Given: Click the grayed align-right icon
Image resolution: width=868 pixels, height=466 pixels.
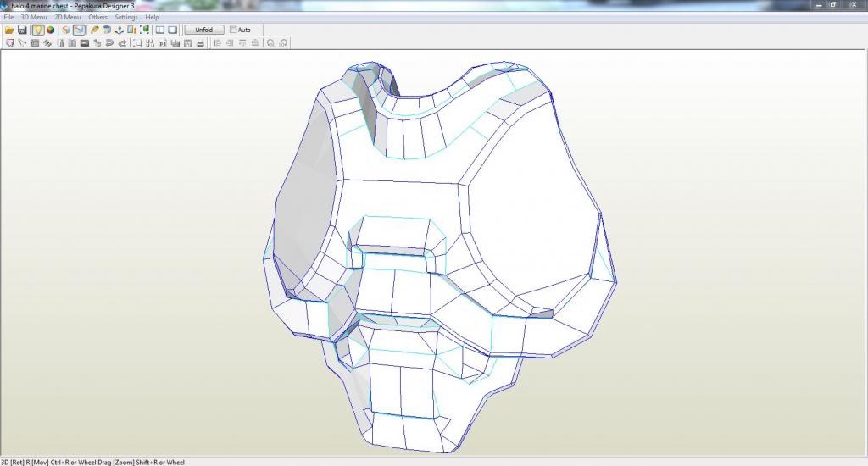Looking at the screenshot, I should pyautogui.click(x=230, y=42).
